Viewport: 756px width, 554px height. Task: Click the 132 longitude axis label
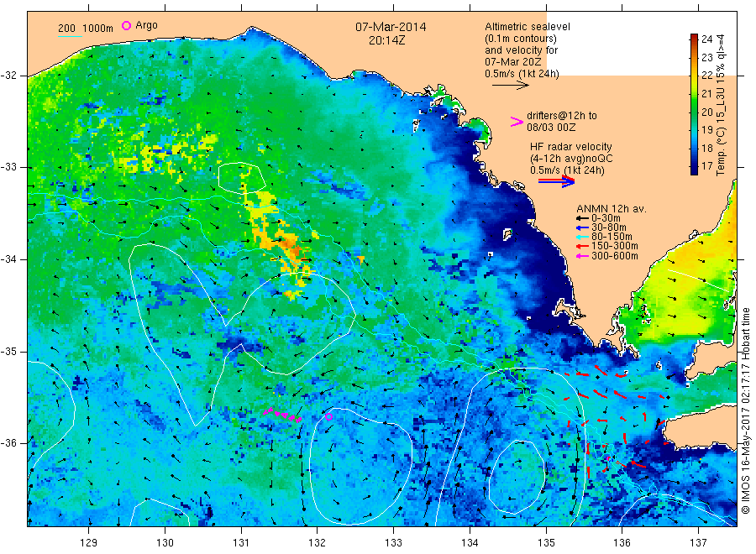click(318, 543)
